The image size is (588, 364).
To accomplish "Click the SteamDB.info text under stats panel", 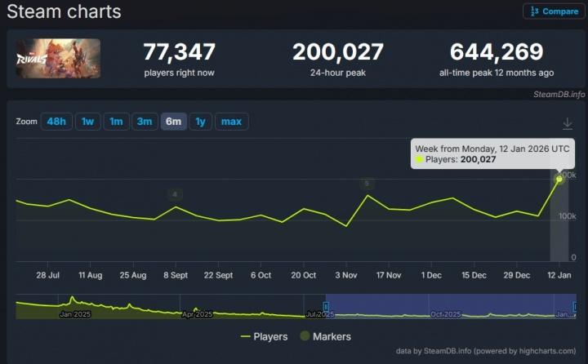I will tap(559, 95).
